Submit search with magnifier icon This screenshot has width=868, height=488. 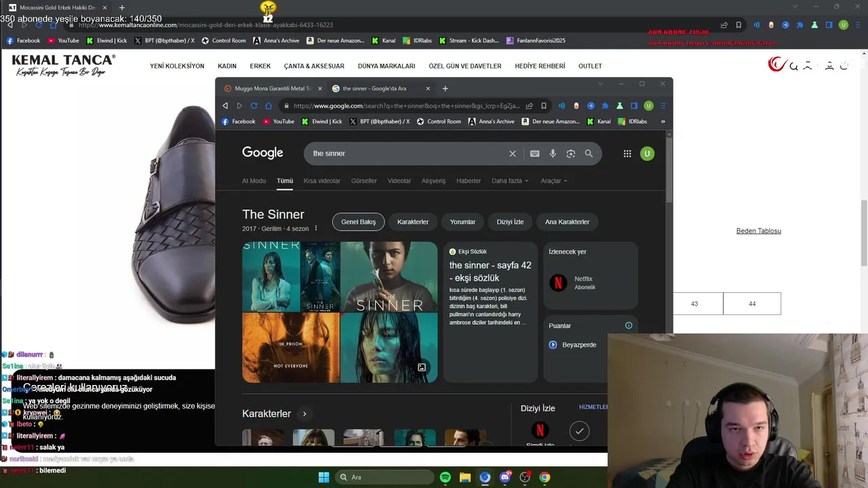pyautogui.click(x=589, y=154)
